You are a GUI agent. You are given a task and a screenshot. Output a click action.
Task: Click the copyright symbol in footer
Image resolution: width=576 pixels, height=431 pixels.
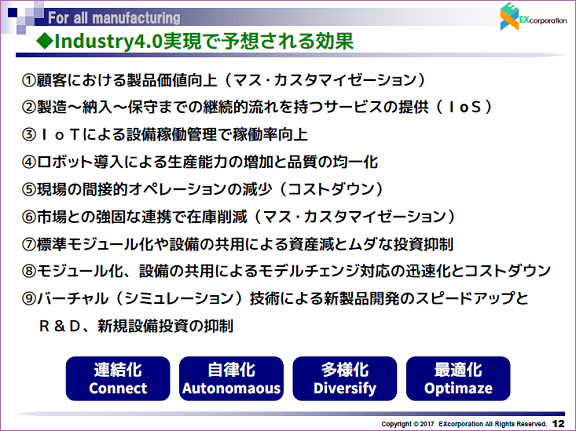pyautogui.click(x=415, y=424)
